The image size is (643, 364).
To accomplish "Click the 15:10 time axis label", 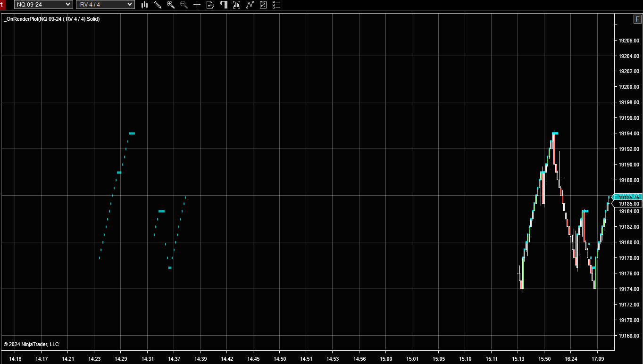I will pos(465,359).
